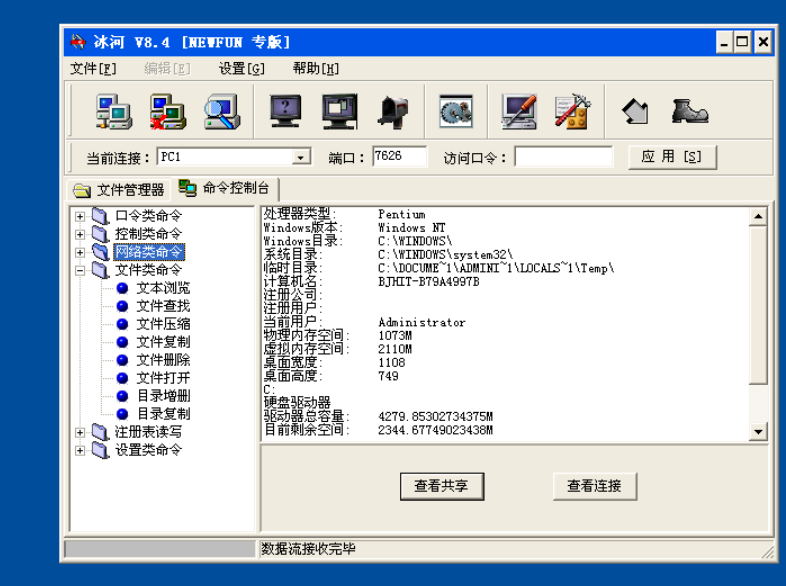Viewport: 786px width, 586px height.
Task: Select the 文件打开 command
Action: tap(163, 378)
